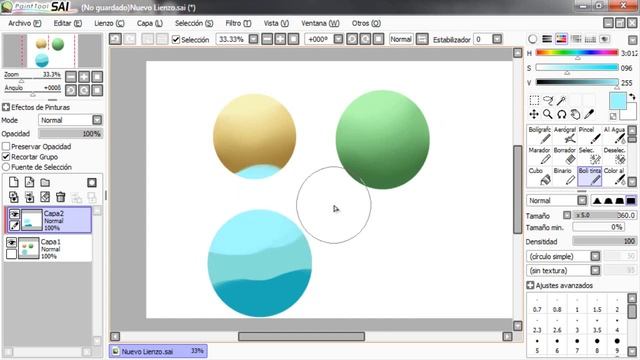Pick the eyedropper color tool
The height and width of the screenshot is (360, 640).
pyautogui.click(x=589, y=114)
